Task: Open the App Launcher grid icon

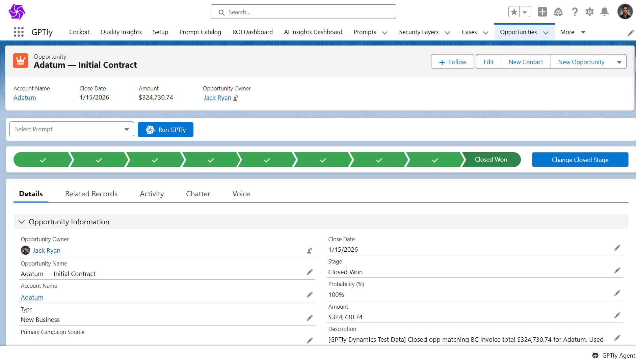Action: pos(19,32)
